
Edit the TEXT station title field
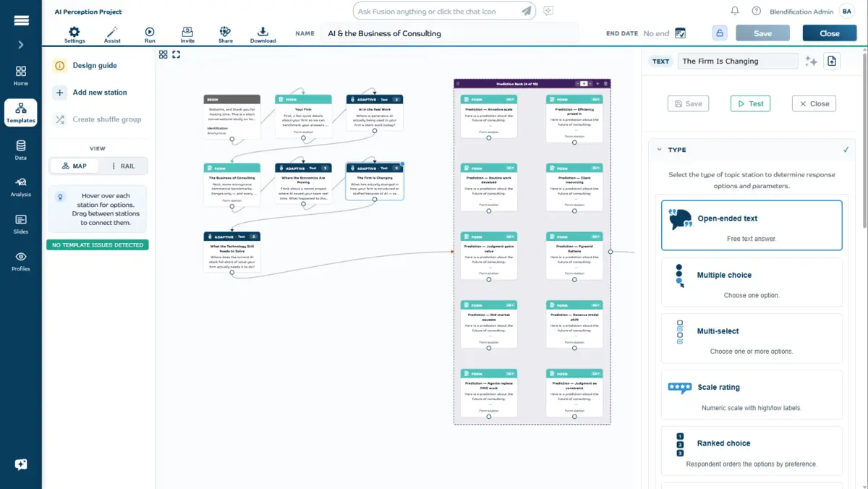click(738, 61)
